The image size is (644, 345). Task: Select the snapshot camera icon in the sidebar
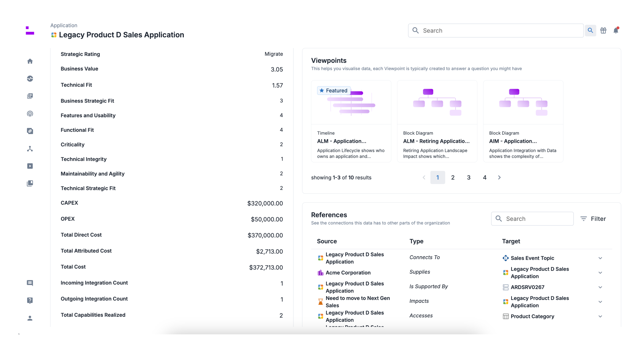(x=30, y=131)
